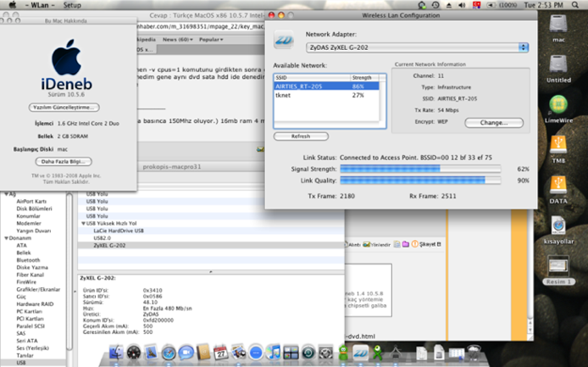Open System Preferences gears in dock

click(325, 352)
